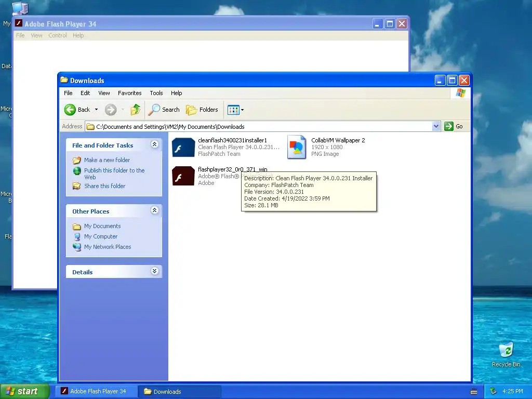The image size is (532, 399).
Task: Minimize the Downloads window
Action: pos(440,81)
